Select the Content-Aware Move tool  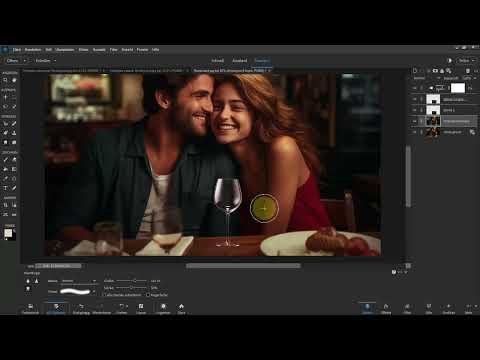pyautogui.click(x=5, y=214)
